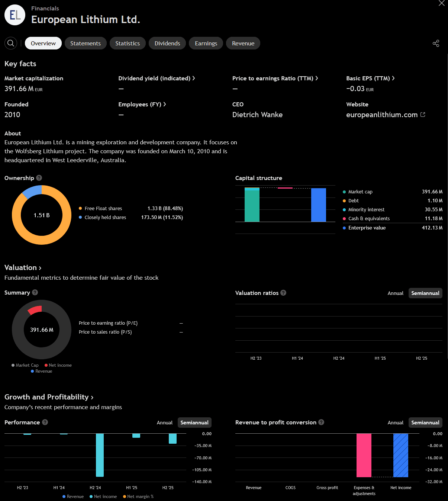448x501 pixels.
Task: Open the Summary help question mark
Action: (x=35, y=292)
